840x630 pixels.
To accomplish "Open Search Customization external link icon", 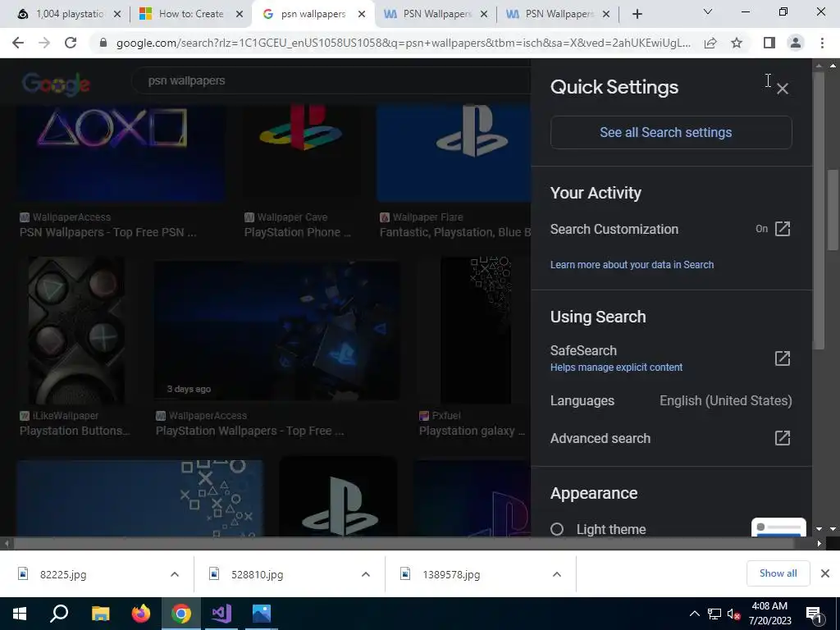I will coord(782,229).
